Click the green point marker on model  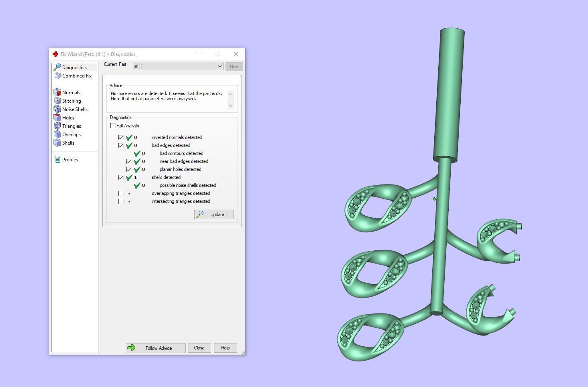[435, 199]
